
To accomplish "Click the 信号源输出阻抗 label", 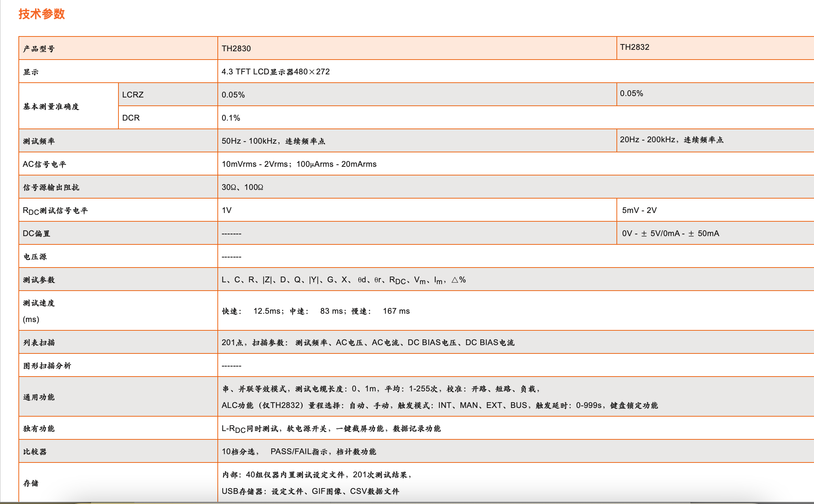I will tap(51, 187).
